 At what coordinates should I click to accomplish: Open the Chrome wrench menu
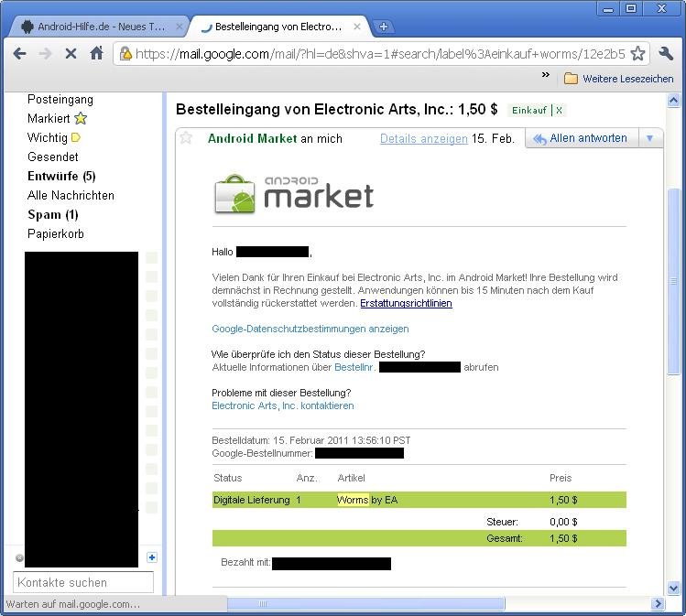pos(665,54)
